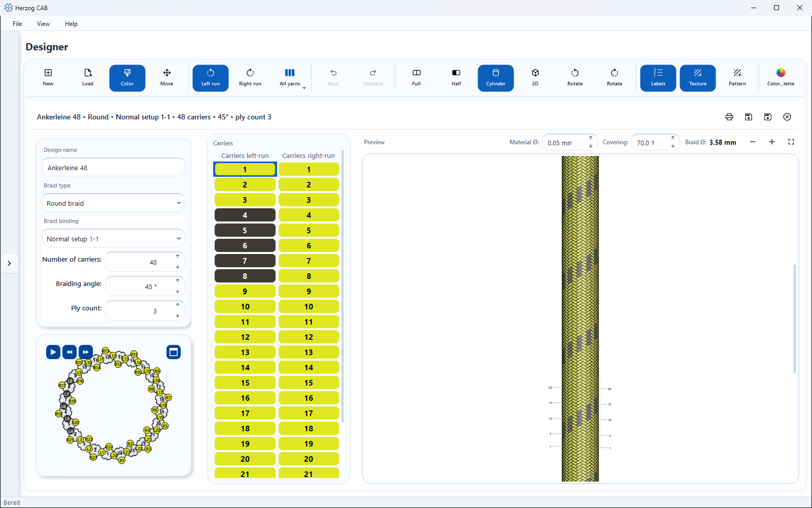Load a design file
This screenshot has width=812, height=508.
(x=88, y=78)
